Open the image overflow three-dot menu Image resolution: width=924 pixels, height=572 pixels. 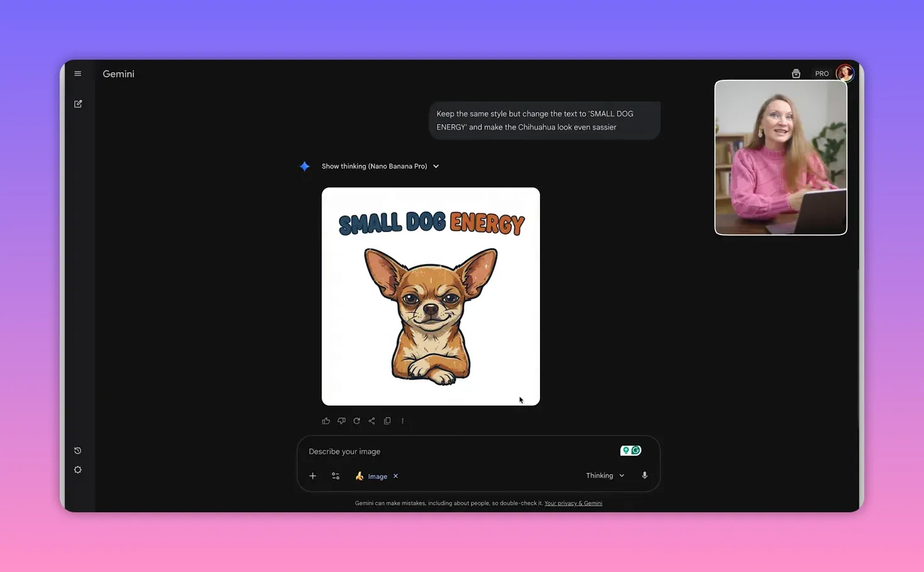point(402,421)
